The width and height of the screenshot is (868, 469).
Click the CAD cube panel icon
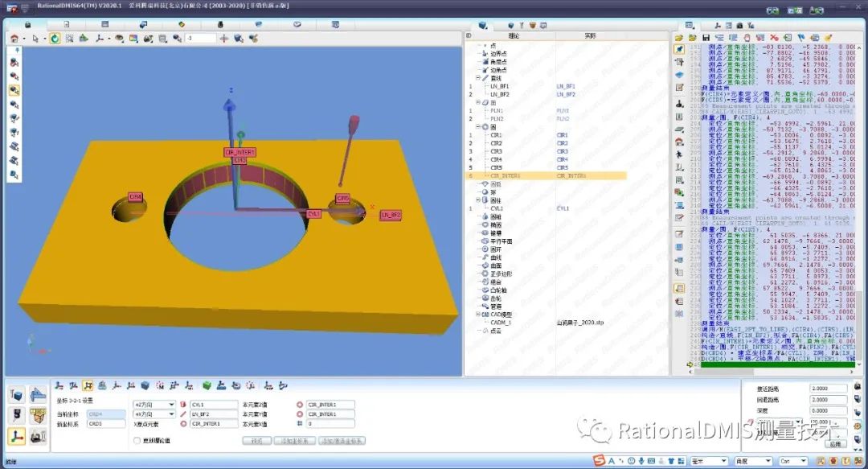point(17,395)
